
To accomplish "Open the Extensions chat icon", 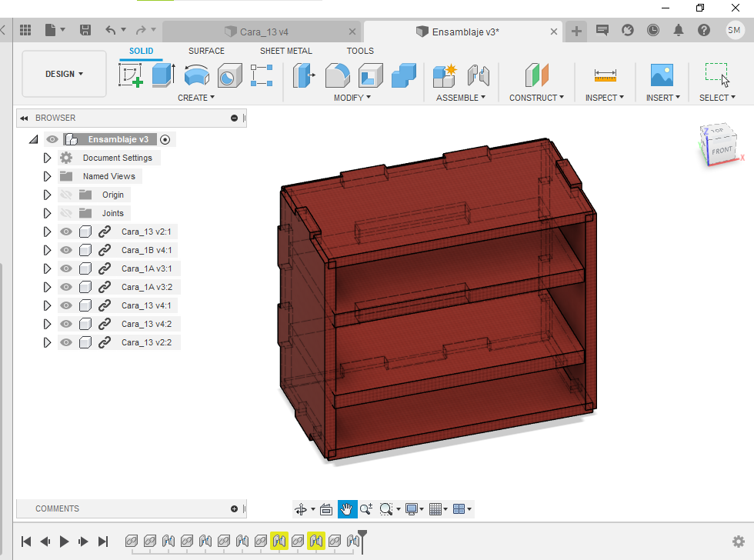I will click(x=602, y=30).
